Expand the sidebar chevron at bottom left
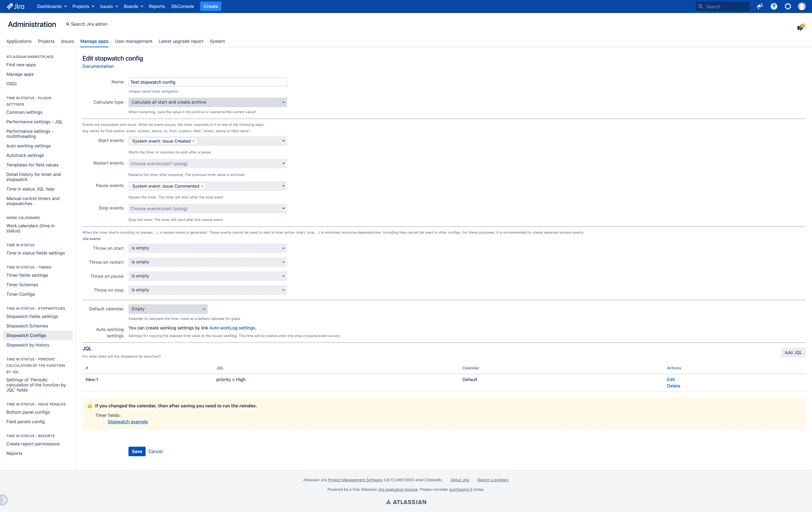This screenshot has height=512, width=812. [3, 500]
